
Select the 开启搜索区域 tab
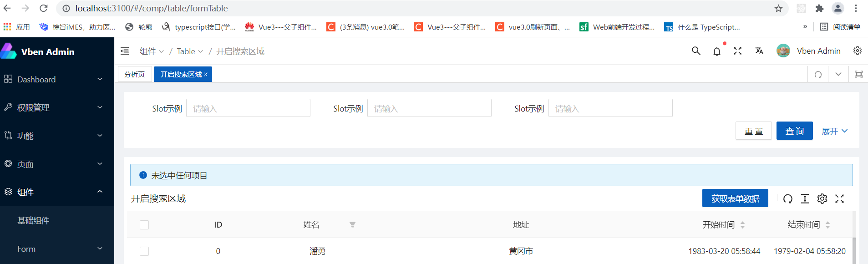(181, 74)
